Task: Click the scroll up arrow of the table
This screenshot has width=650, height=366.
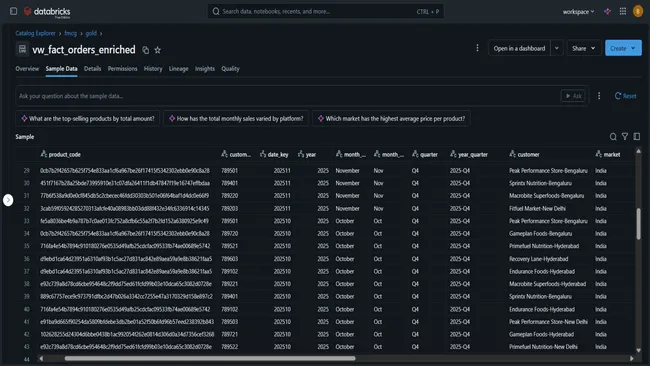Action: 638,151
